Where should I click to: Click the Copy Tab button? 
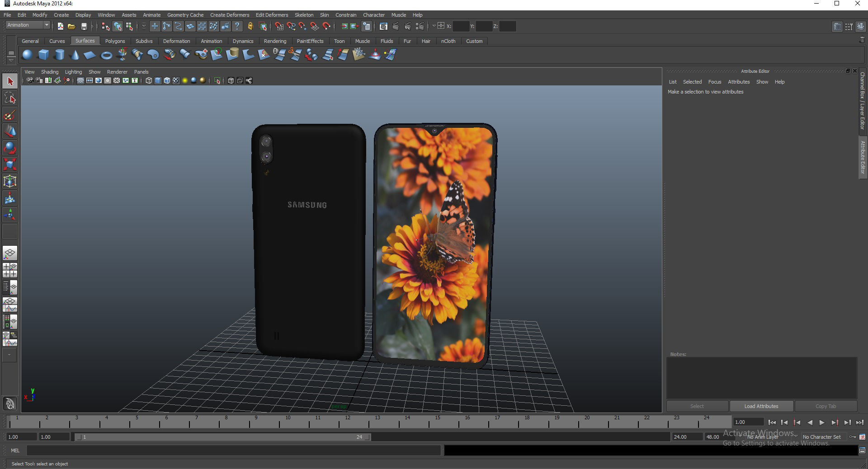826,406
